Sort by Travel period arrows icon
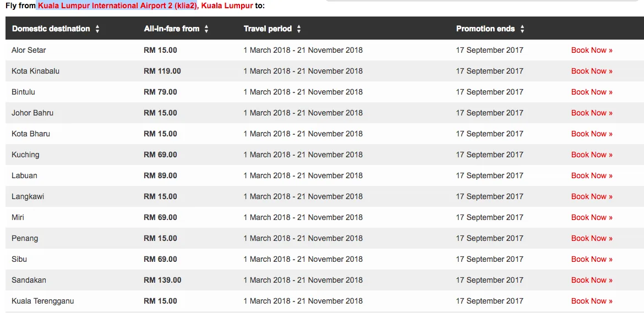This screenshot has width=644, height=313. click(299, 29)
